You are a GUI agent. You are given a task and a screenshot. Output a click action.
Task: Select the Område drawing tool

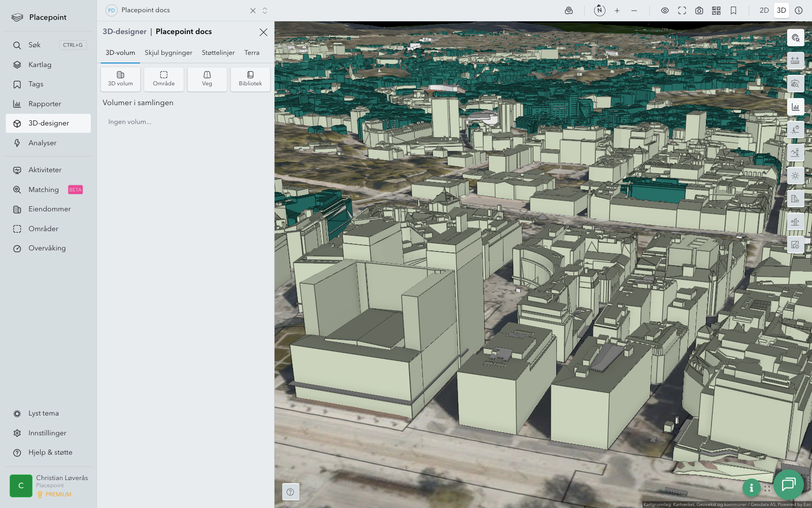coord(163,79)
